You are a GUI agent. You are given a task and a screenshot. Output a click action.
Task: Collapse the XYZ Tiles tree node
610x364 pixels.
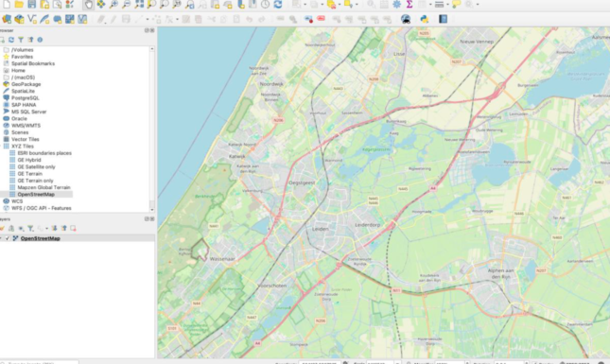pyautogui.click(x=1, y=147)
